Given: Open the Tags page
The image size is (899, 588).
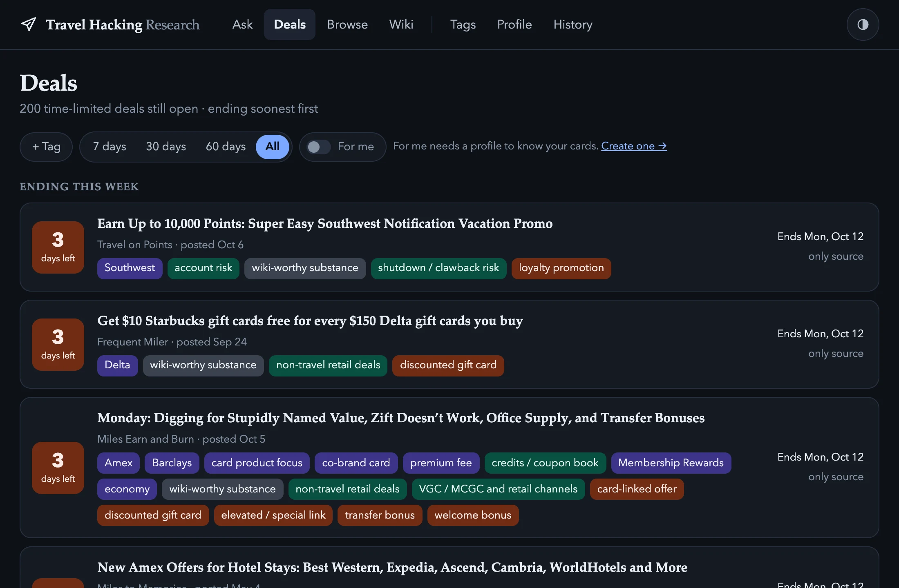Looking at the screenshot, I should [x=463, y=24].
